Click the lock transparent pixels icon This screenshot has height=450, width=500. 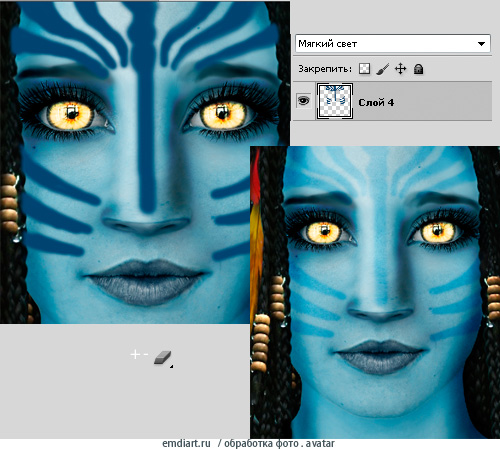[364, 69]
